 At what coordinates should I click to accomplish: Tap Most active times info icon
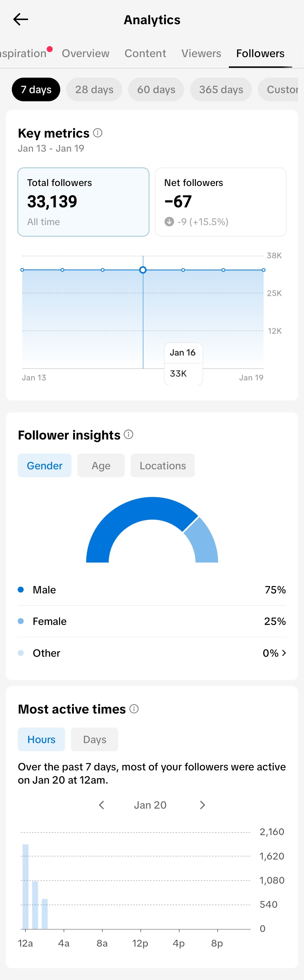134,708
